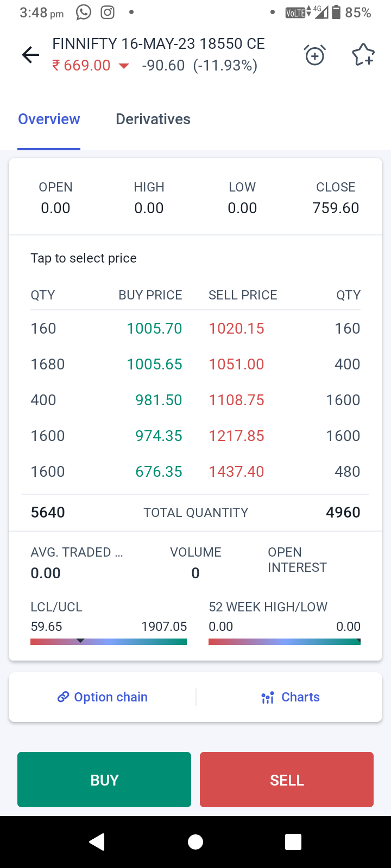391x868 pixels.
Task: Add to watchlist with star-plus icon
Action: click(363, 55)
